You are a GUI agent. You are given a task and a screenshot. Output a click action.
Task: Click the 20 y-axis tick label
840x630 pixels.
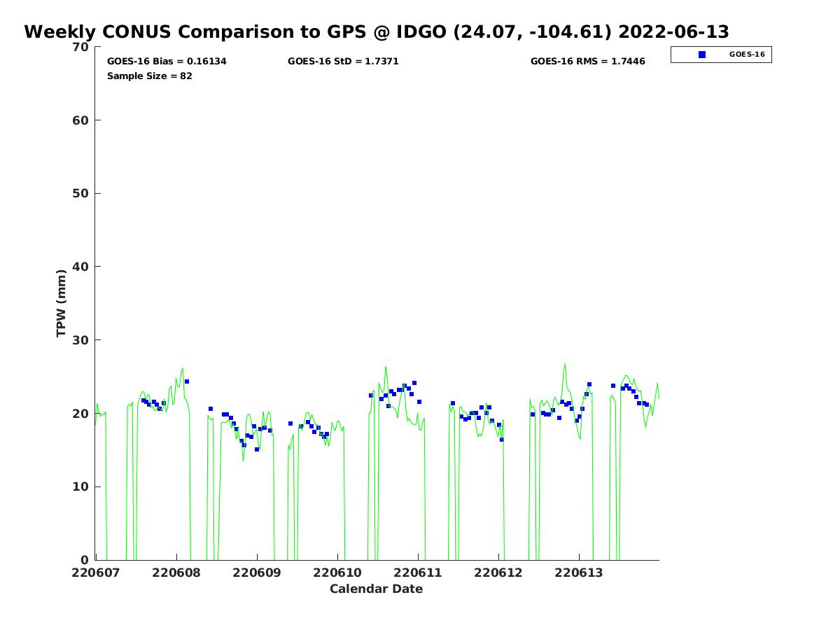(82, 414)
